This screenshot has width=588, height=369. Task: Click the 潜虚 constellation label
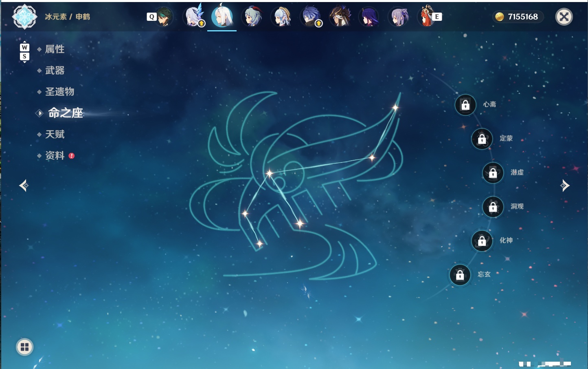point(517,172)
